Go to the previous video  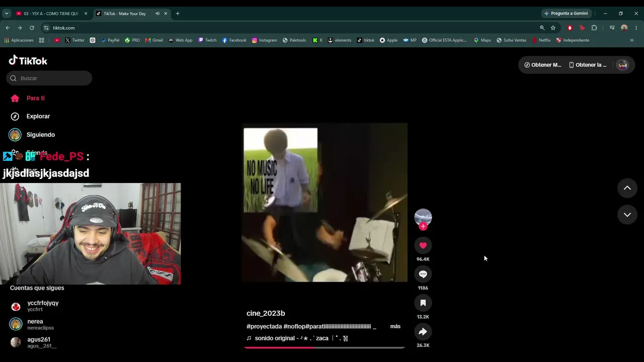[627, 188]
